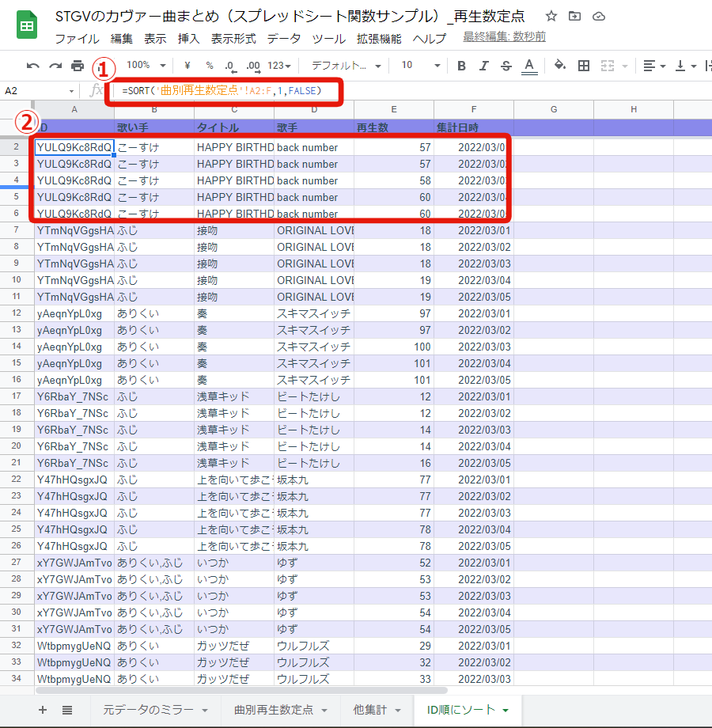Star this spreadsheet document
712x728 pixels.
tap(551, 17)
